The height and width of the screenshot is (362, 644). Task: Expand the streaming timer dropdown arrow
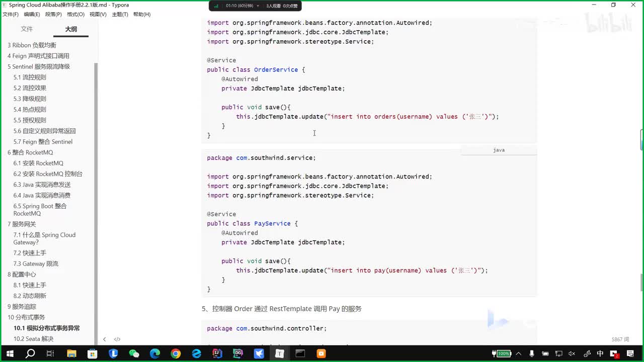[258, 6]
